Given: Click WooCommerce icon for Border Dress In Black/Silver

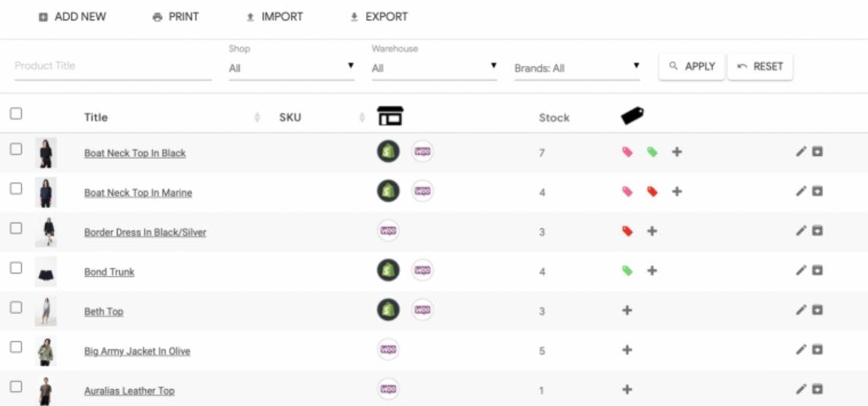Looking at the screenshot, I should coord(388,231).
